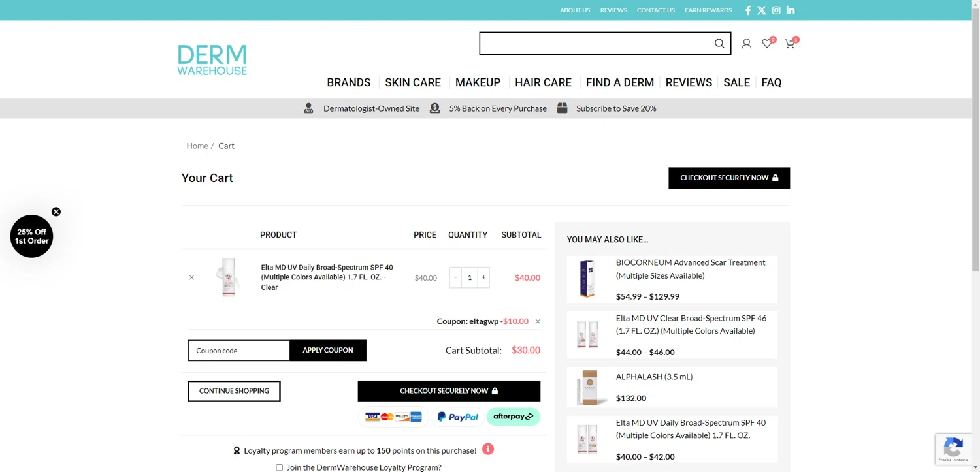Open the REVIEWS main menu item

tap(689, 82)
